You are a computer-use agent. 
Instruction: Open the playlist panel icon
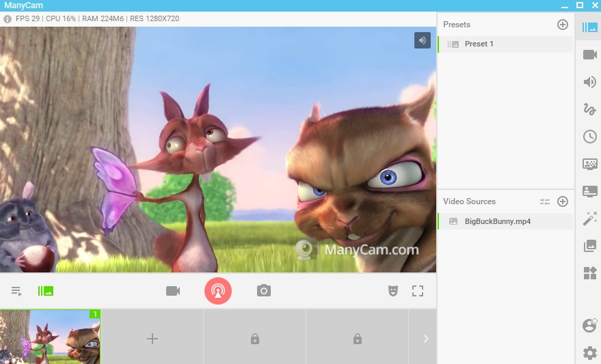16,291
